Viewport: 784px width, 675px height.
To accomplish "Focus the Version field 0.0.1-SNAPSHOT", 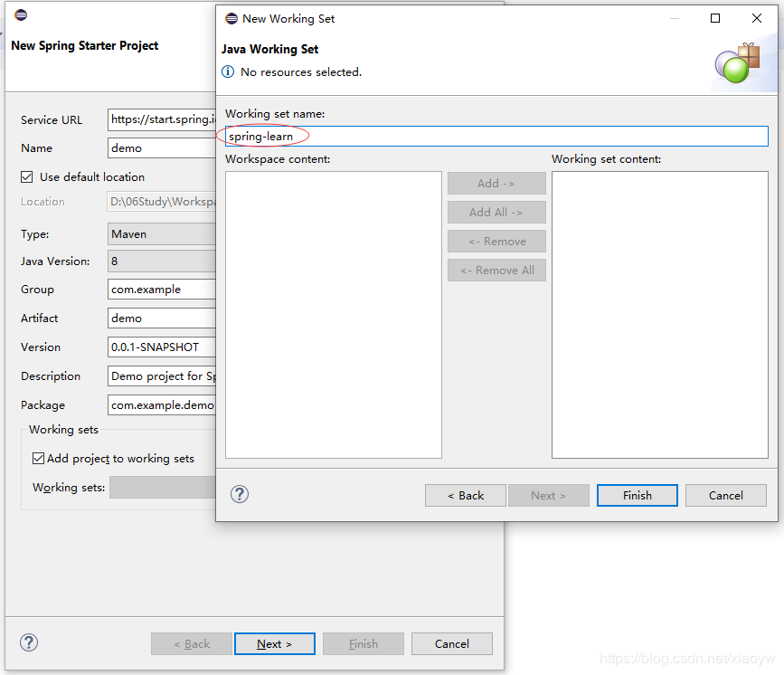I will pyautogui.click(x=162, y=347).
